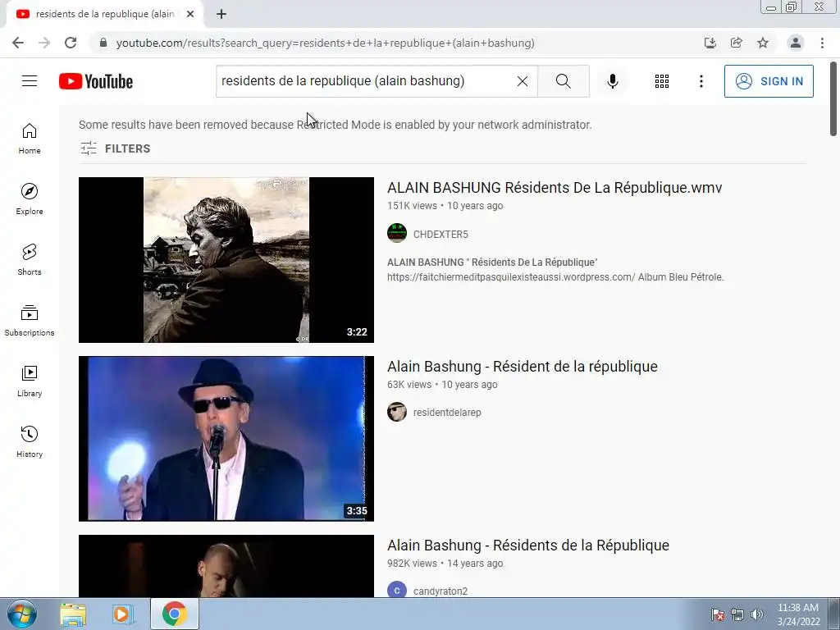Click the page vertical scrollbar
Screen dimensions: 840x630
pyautogui.click(x=833, y=99)
